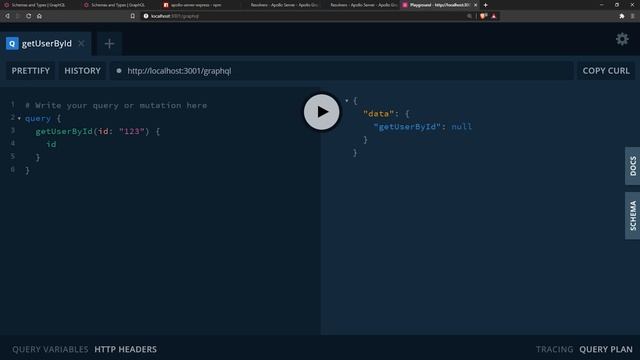
Task: Switch to the first Schemas and Types browser tab
Action: tap(37, 5)
